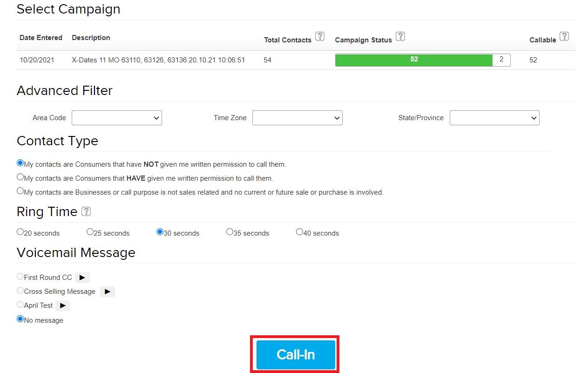Screen dimensions: 588x373
Task: Click the Date Entered column header
Action: pyautogui.click(x=41, y=38)
